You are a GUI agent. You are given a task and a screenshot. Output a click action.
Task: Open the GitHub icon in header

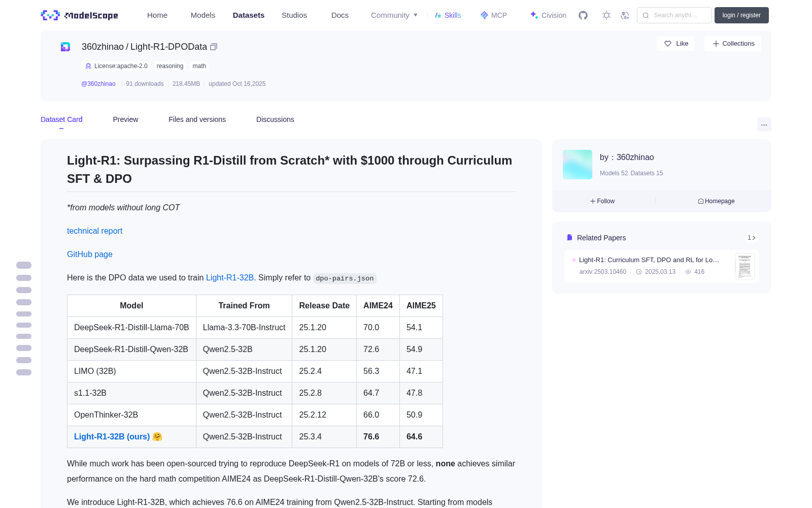click(x=583, y=15)
